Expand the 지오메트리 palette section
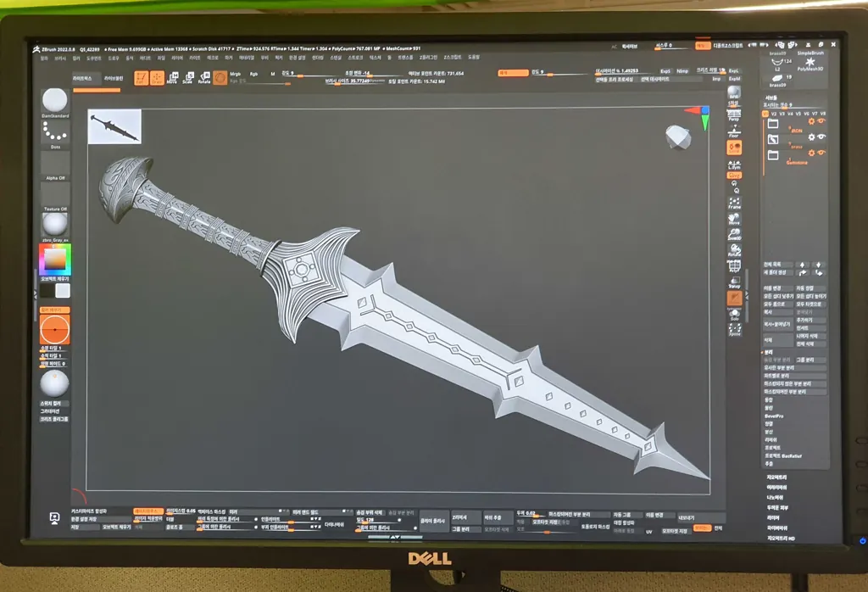This screenshot has height=592, width=868. pyautogui.click(x=776, y=477)
